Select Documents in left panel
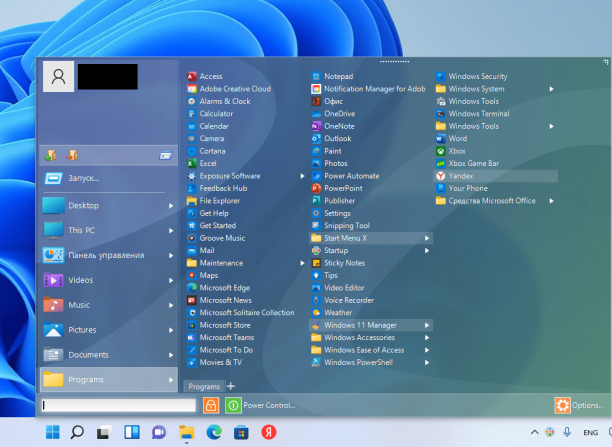The image size is (612, 447). (109, 355)
